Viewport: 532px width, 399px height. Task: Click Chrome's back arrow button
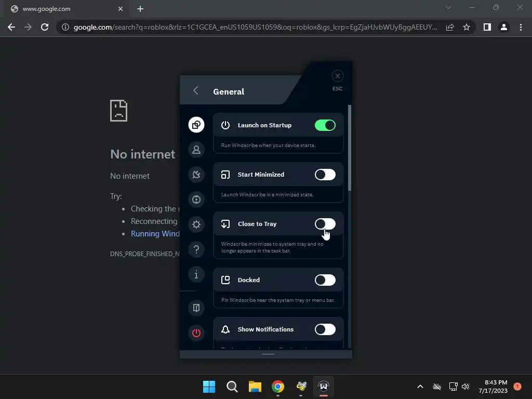pyautogui.click(x=11, y=27)
